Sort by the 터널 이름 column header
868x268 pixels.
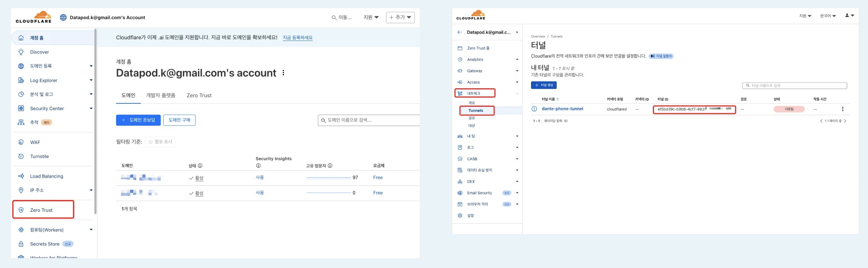coord(550,99)
